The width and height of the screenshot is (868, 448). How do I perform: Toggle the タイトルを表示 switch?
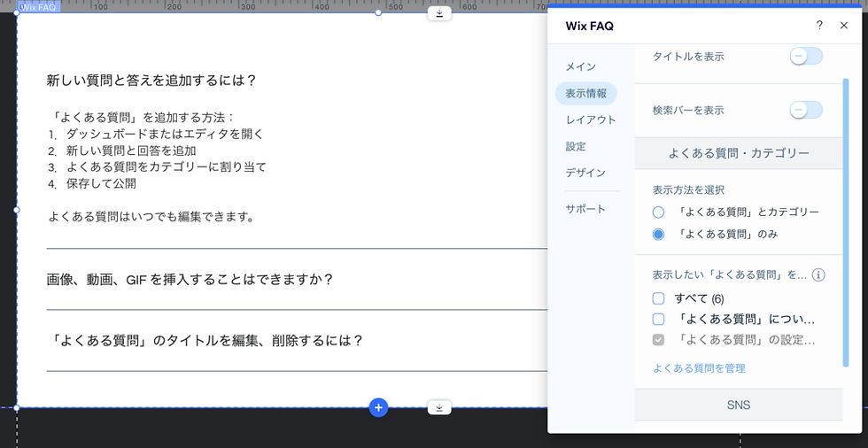pos(806,57)
